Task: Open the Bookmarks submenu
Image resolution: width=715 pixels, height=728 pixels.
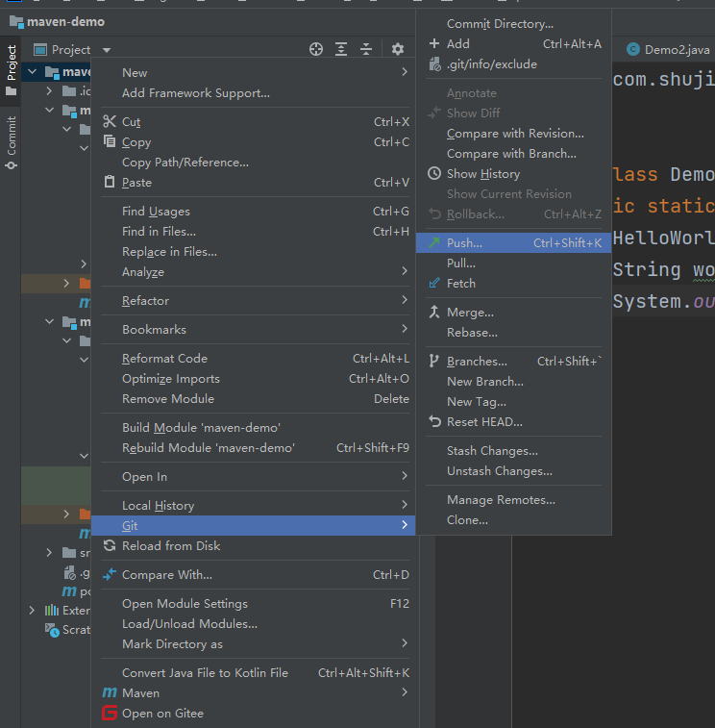Action: [256, 329]
